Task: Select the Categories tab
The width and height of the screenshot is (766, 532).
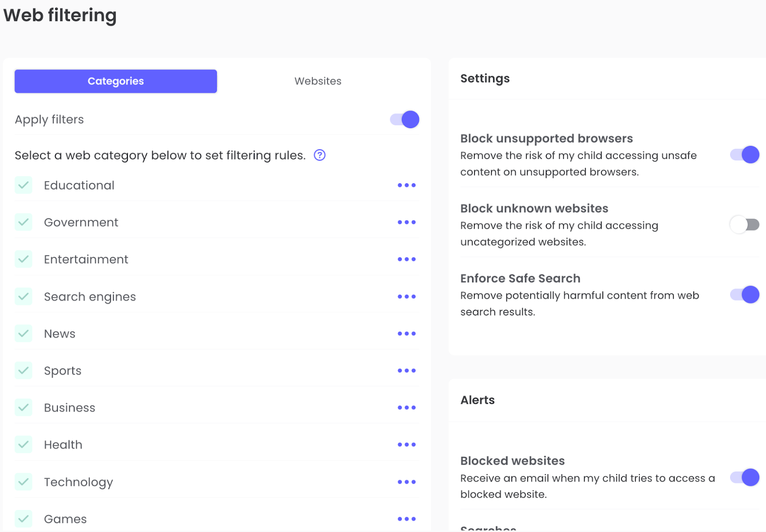Action: [x=116, y=81]
